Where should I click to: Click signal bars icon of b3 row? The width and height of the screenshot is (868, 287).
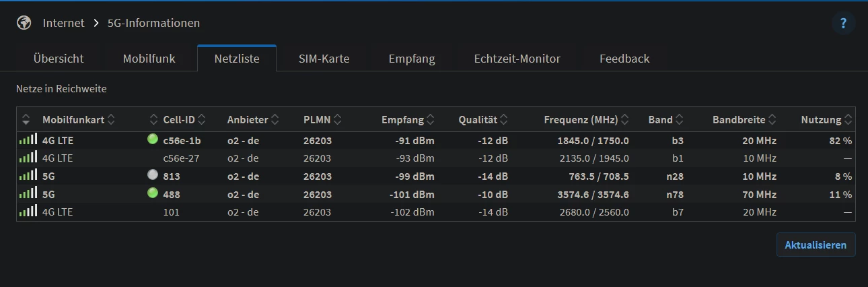click(x=28, y=140)
